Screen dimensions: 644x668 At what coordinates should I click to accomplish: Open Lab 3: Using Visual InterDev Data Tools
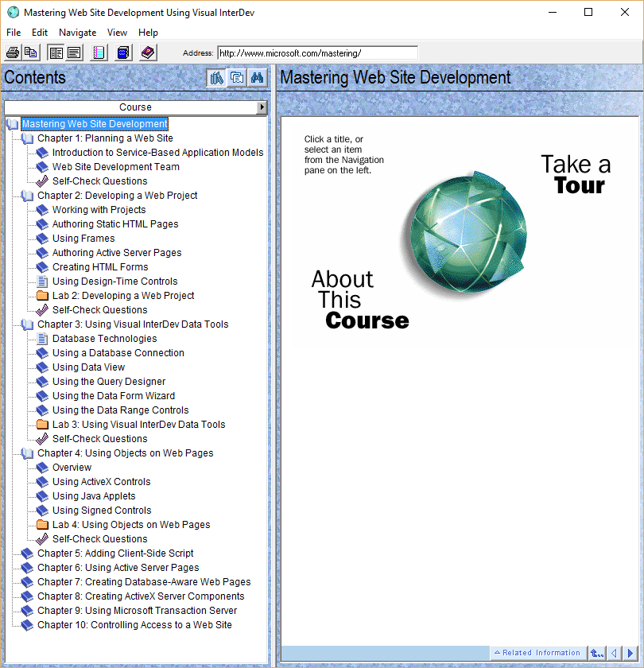(x=138, y=425)
